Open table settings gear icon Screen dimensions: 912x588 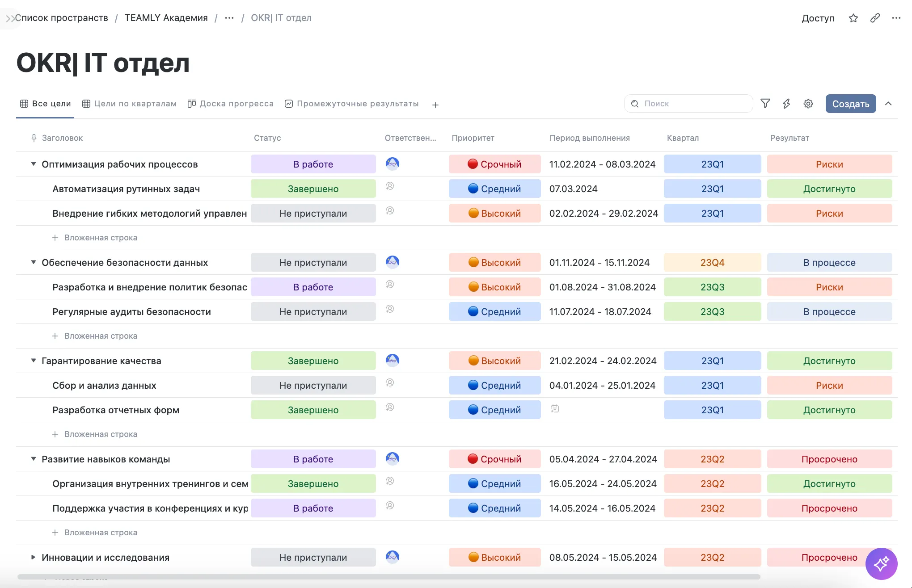808,104
